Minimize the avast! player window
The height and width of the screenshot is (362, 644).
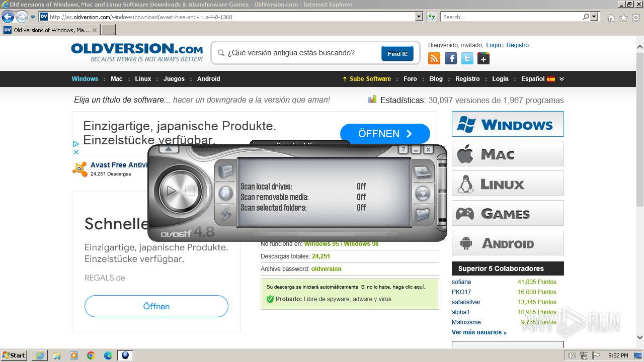(416, 149)
